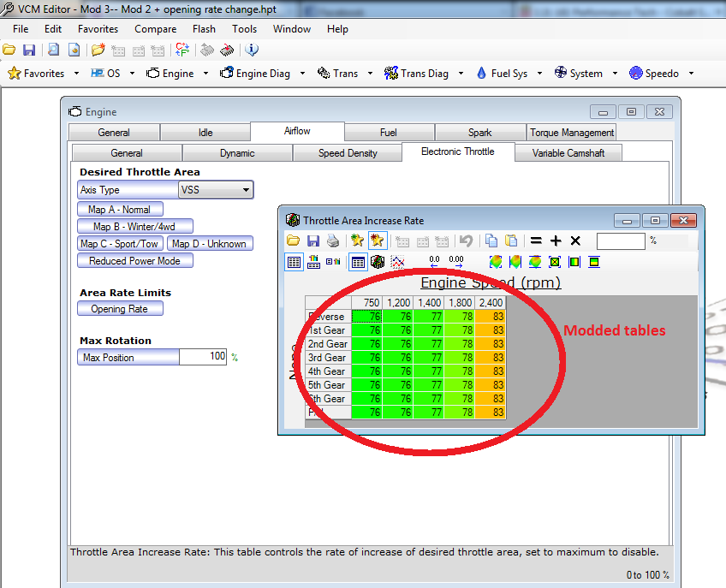Switch to the Variable Camshaft sub-tab
Image resolution: width=726 pixels, height=588 pixels.
pyautogui.click(x=568, y=153)
